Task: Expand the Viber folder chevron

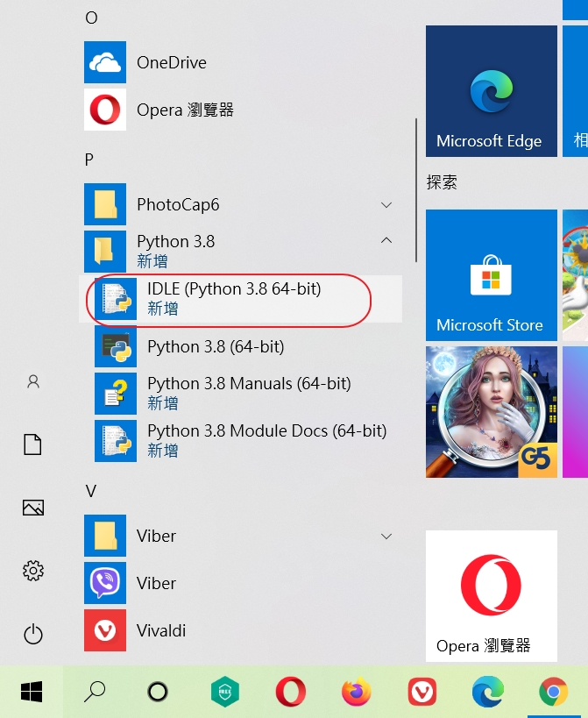Action: click(386, 536)
